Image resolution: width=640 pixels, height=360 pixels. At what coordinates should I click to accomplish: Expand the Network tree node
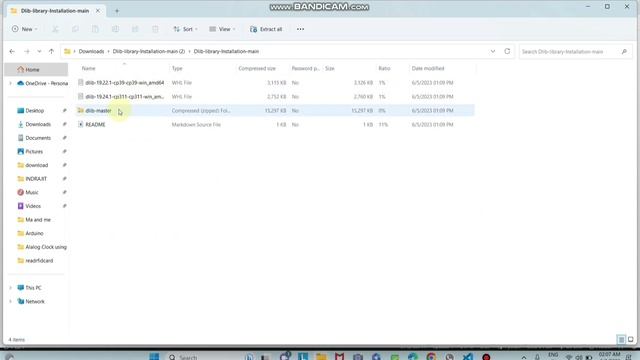[10, 302]
